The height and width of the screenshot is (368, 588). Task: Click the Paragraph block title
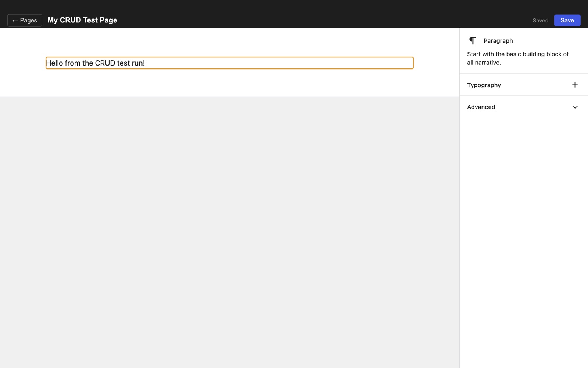click(x=498, y=41)
